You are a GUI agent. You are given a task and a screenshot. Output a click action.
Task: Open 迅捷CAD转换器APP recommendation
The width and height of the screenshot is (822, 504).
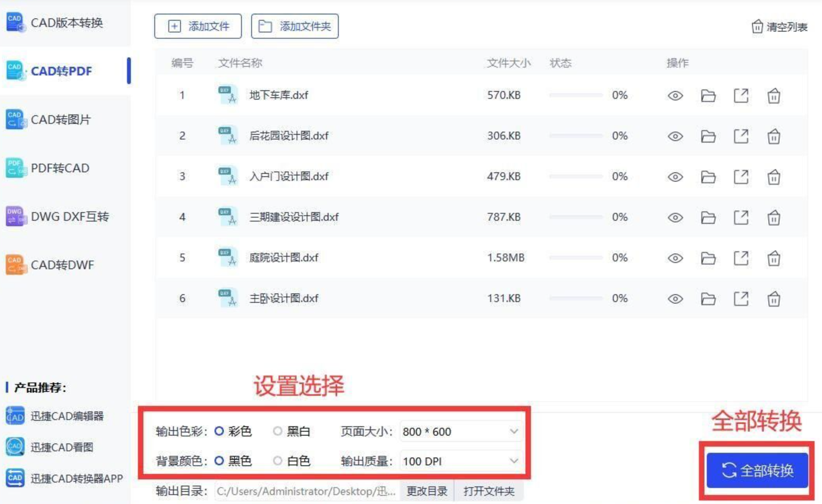64,478
